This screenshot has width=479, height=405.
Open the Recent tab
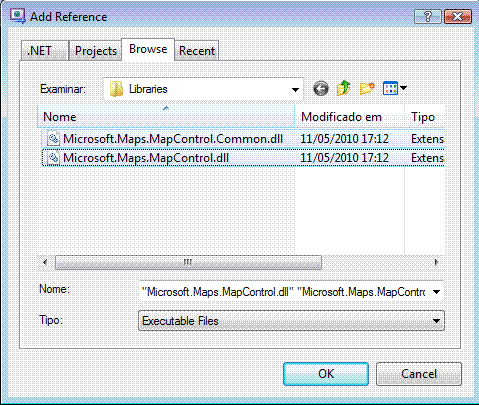click(x=197, y=51)
